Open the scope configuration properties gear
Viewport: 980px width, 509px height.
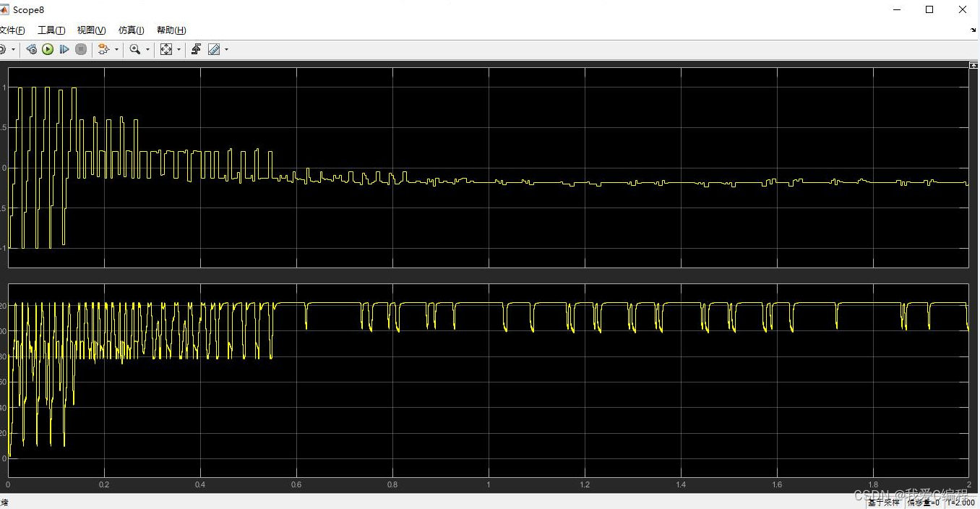click(2, 49)
